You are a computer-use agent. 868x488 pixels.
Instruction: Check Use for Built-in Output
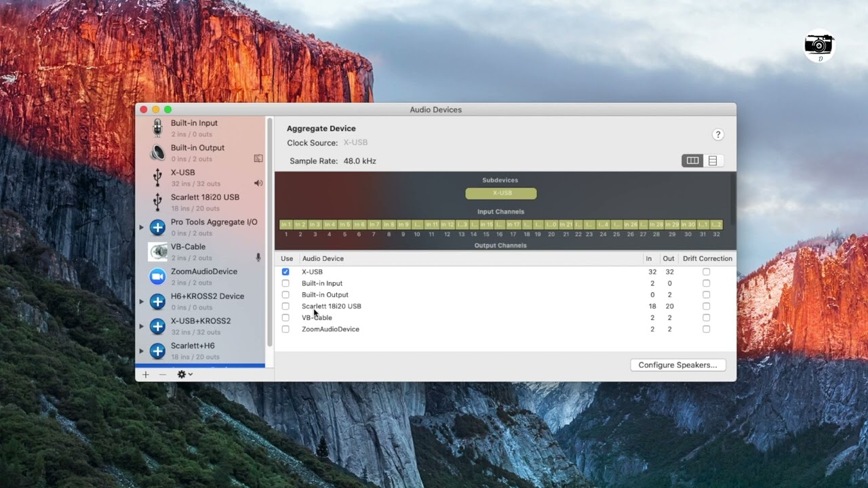(285, 295)
